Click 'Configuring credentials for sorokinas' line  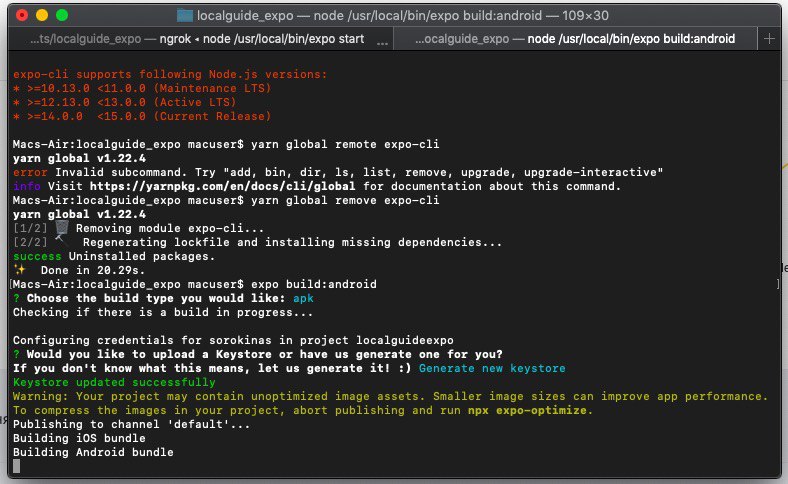233,340
